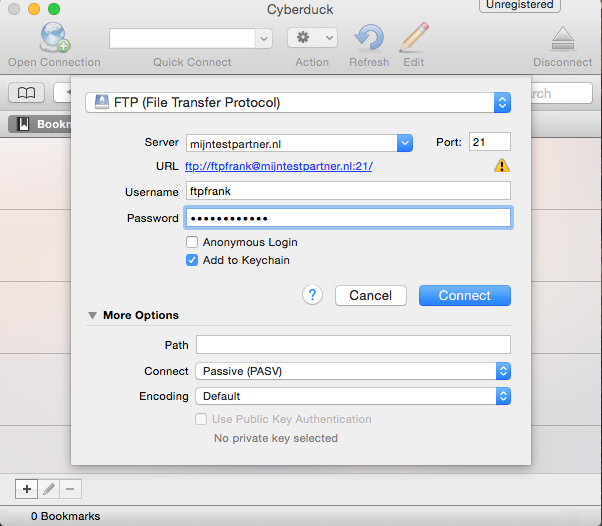602x526 pixels.
Task: Open the FTP protocol selector dropdown
Action: coord(298,103)
